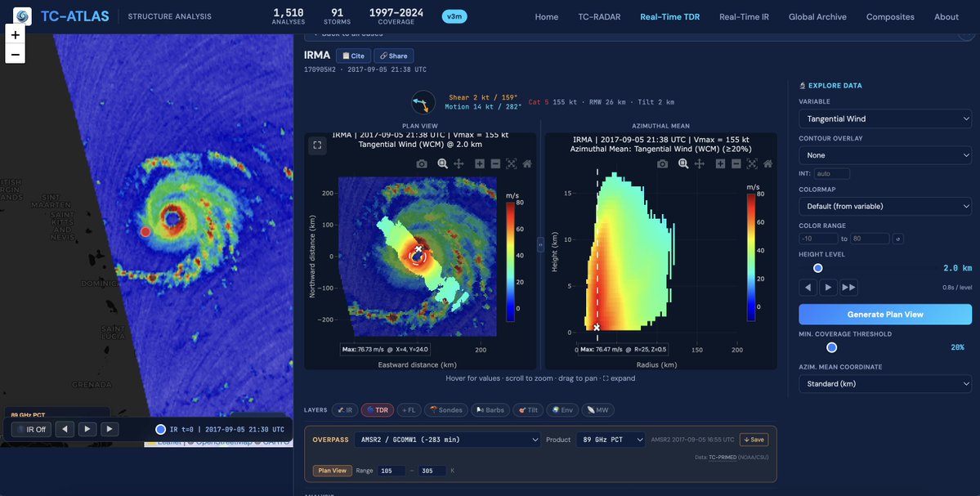Image resolution: width=980 pixels, height=496 pixels.
Task: Select the zoom tool on plan view
Action: [442, 163]
